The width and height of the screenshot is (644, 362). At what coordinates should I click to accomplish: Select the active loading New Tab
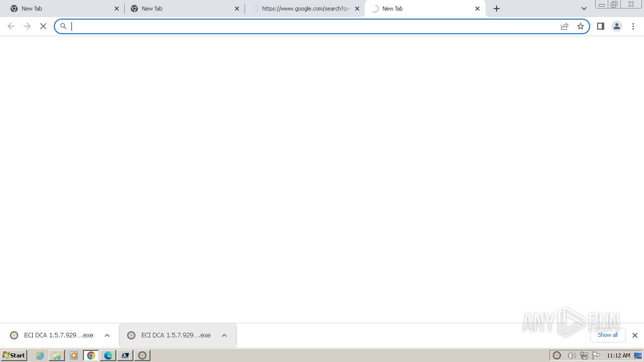pyautogui.click(x=425, y=9)
